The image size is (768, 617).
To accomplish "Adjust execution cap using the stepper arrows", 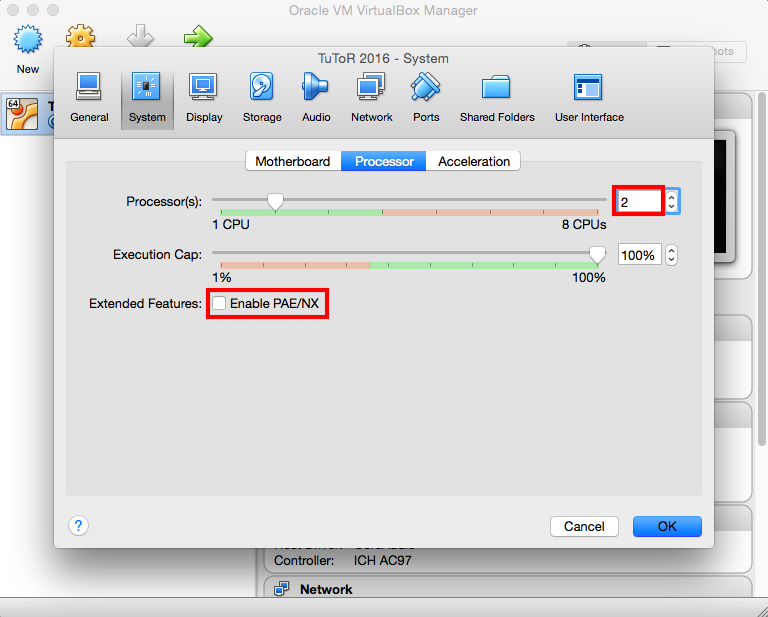I will 672,255.
